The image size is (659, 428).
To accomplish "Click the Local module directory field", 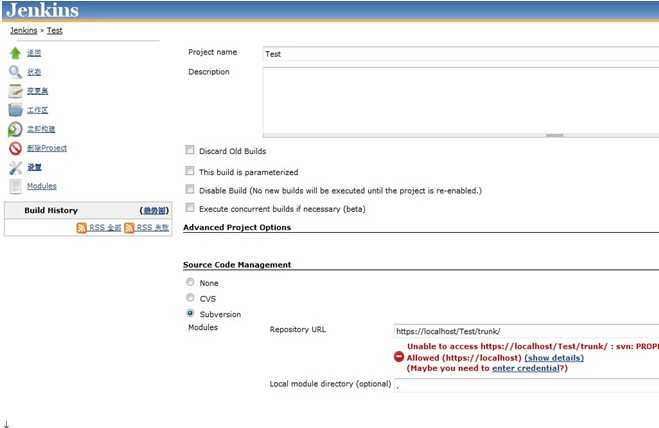I will click(526, 385).
